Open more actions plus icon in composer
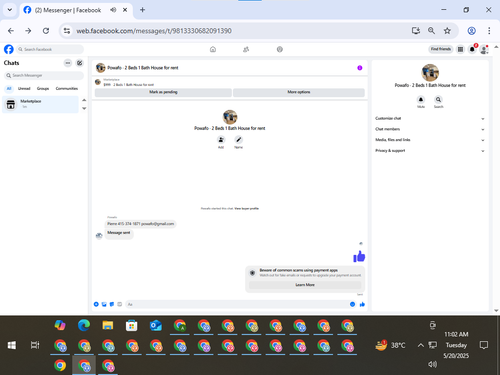The image size is (500, 375). (96, 304)
